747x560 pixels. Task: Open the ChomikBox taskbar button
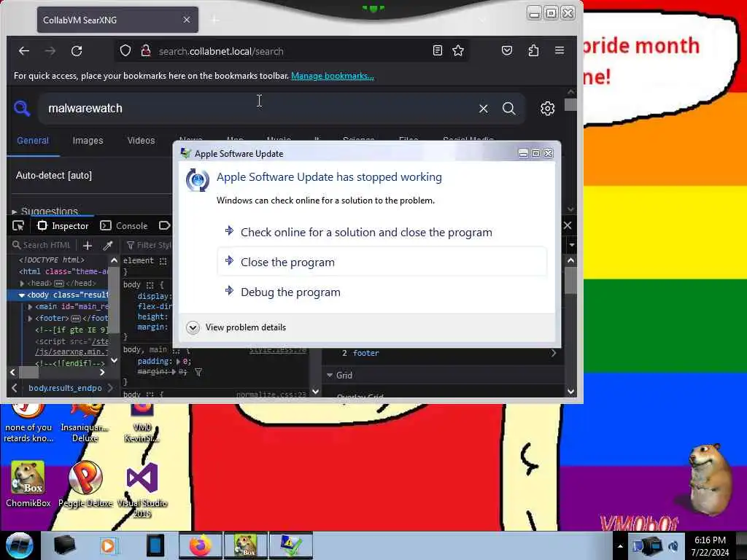coord(245,545)
